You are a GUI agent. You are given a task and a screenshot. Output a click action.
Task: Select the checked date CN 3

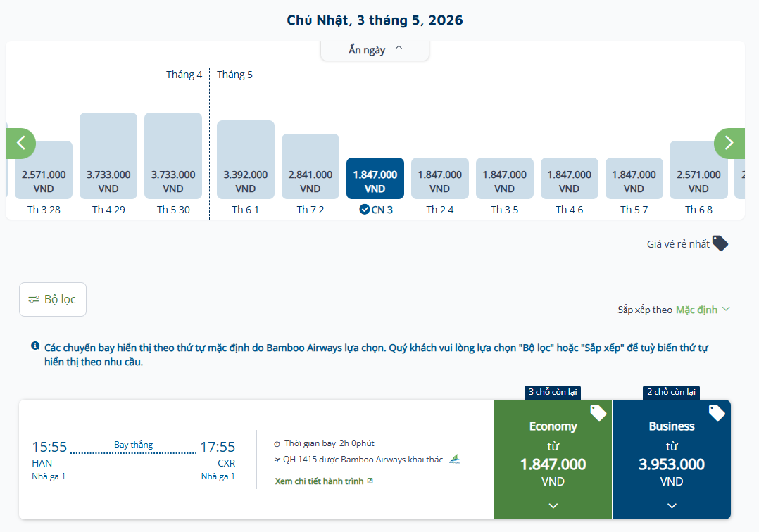[x=375, y=179]
